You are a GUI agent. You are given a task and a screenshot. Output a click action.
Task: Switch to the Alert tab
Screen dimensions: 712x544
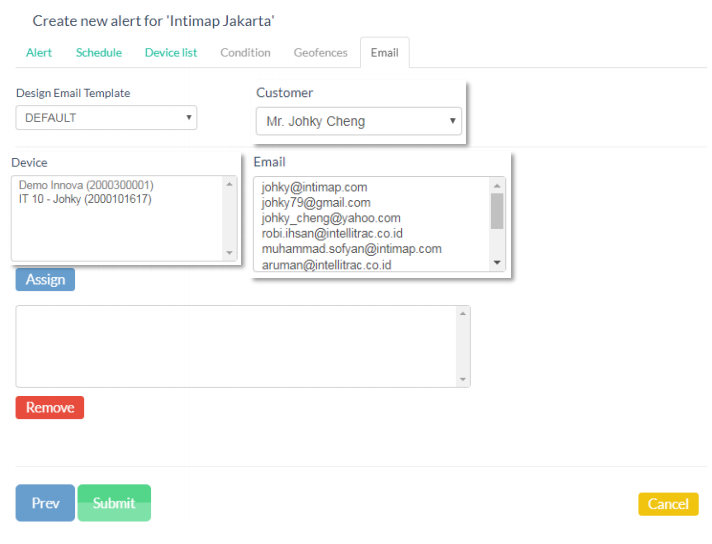tap(39, 53)
